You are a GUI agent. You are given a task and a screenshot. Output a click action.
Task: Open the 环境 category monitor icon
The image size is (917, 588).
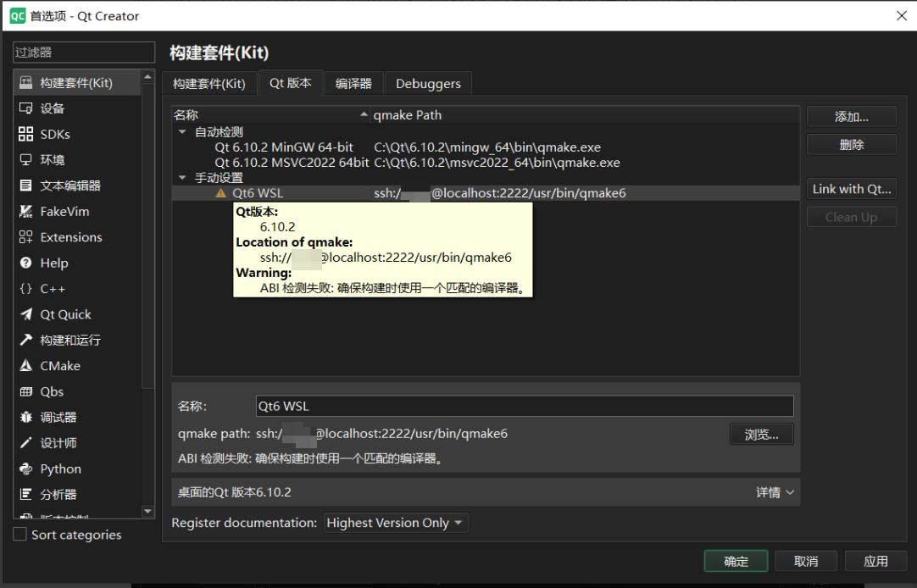25,159
